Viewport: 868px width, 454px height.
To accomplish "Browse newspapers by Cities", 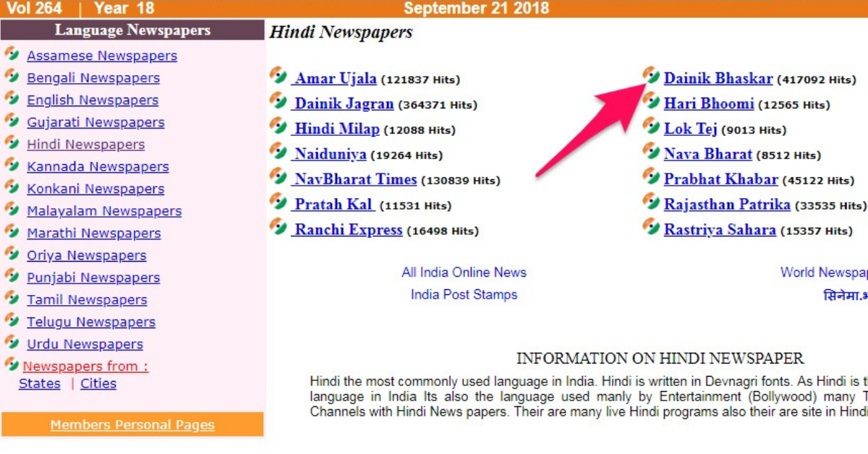I will (x=98, y=384).
